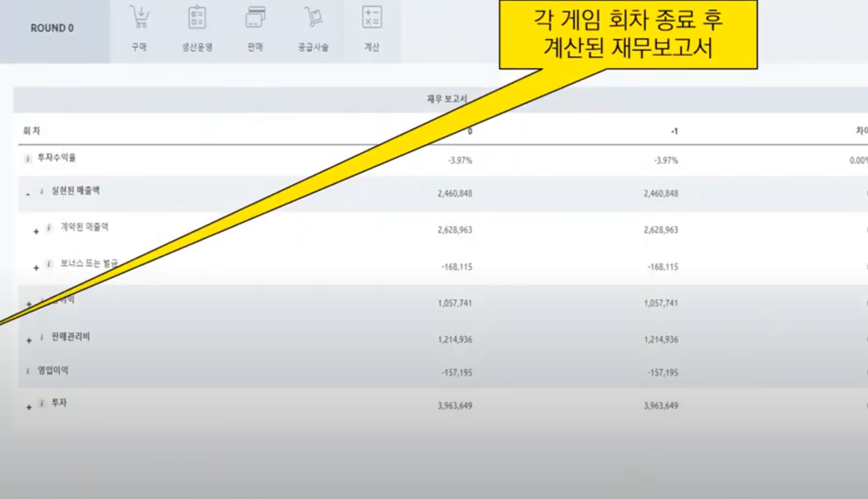Click the 판매 sales icon
Viewport: 868px width, 499px height.
click(255, 18)
